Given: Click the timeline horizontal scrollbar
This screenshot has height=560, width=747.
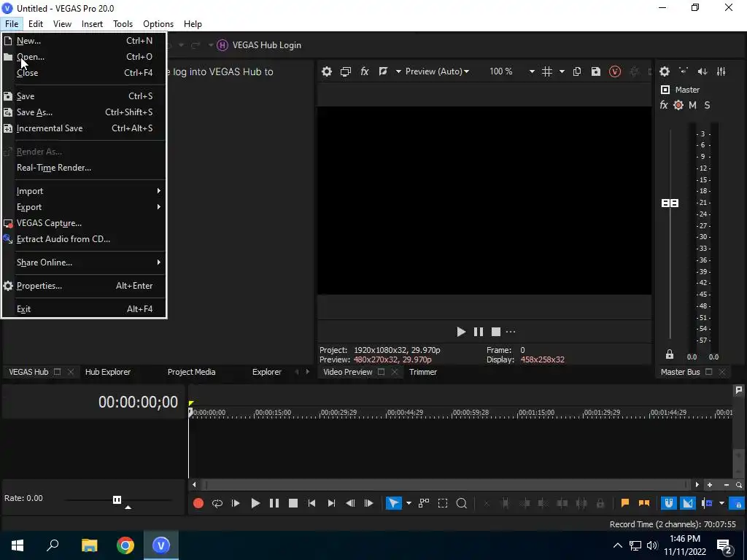Looking at the screenshot, I should 447,485.
